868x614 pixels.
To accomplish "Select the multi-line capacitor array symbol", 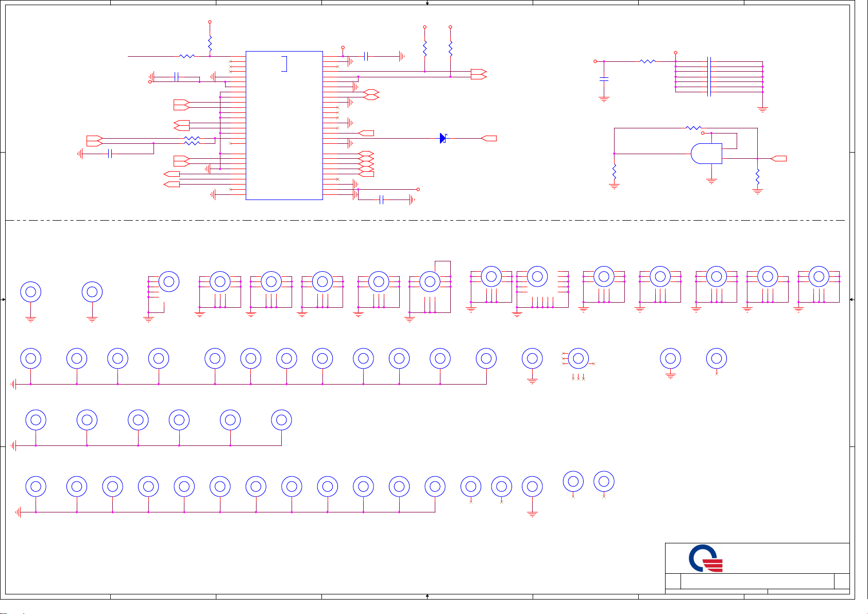I will tap(710, 76).
